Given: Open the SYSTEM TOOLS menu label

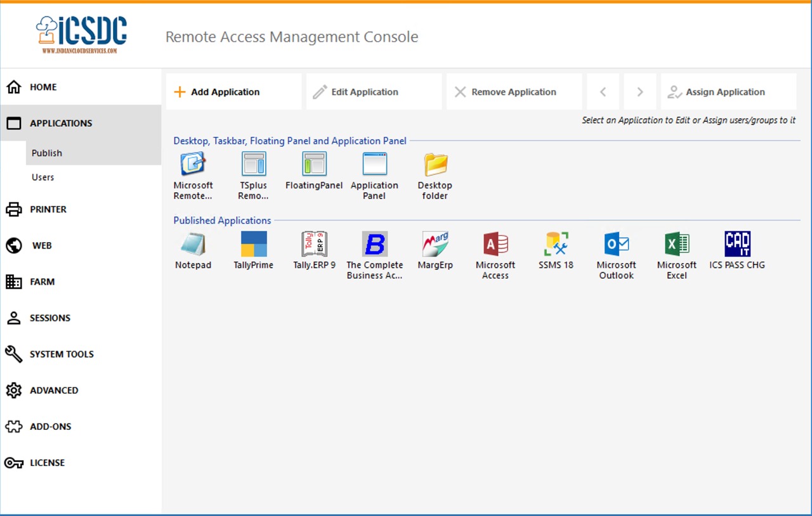Looking at the screenshot, I should coord(62,354).
